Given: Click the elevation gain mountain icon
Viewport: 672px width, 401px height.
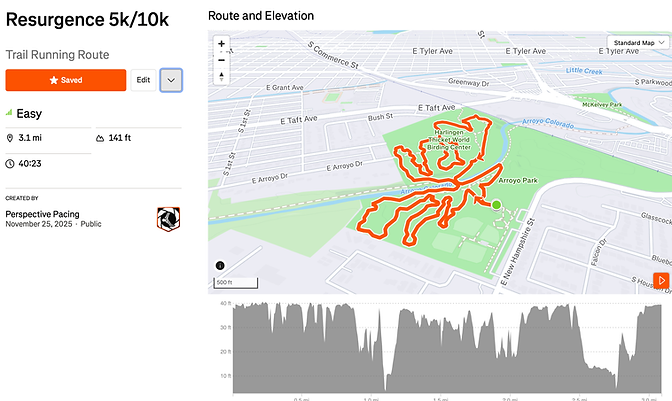Looking at the screenshot, I should [100, 138].
